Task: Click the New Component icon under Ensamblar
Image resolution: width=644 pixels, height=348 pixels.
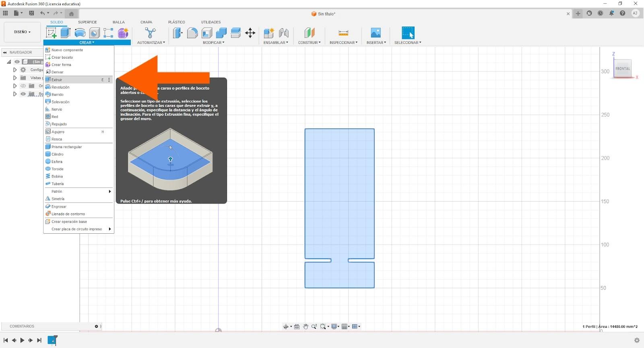Action: pos(269,33)
